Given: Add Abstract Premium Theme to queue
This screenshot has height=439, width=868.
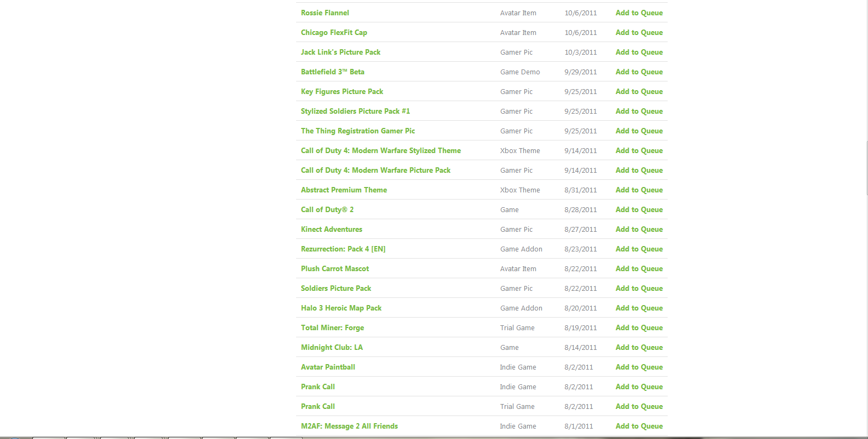Looking at the screenshot, I should (x=639, y=190).
